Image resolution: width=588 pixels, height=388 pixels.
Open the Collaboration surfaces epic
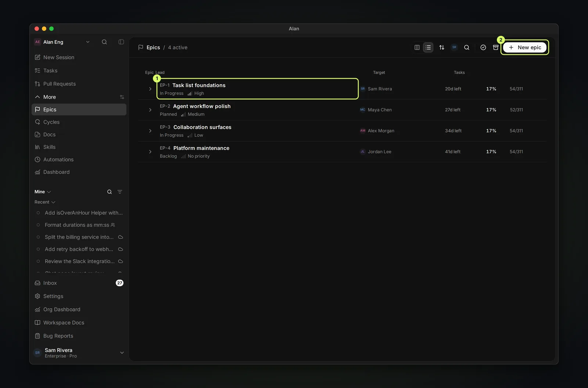[202, 127]
